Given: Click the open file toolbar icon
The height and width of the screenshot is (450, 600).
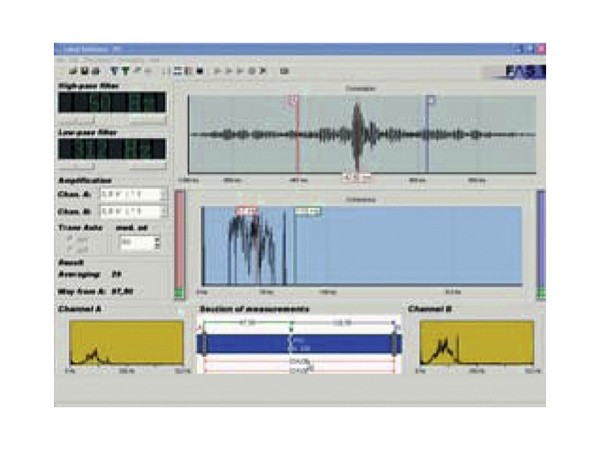Looking at the screenshot, I should click(73, 71).
